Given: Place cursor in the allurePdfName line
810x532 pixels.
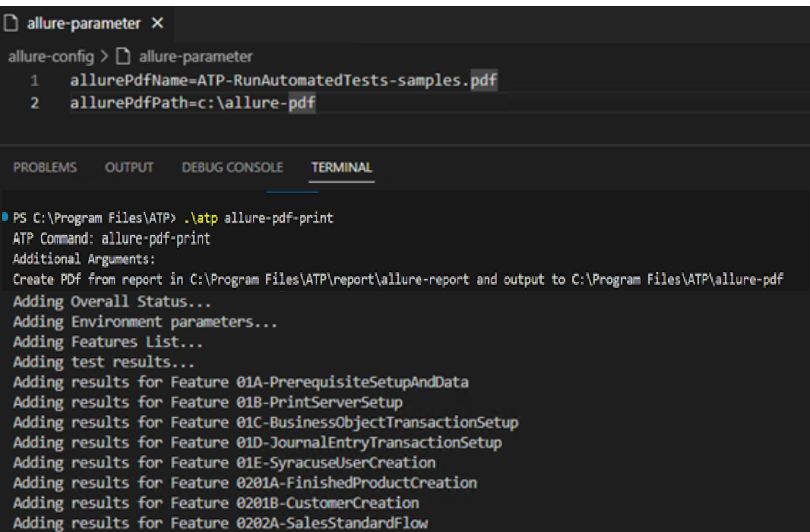Looking at the screenshot, I should coord(266,81).
